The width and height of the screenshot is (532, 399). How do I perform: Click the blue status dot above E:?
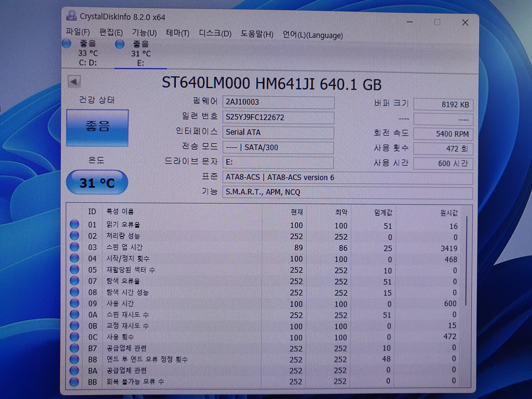(x=120, y=44)
